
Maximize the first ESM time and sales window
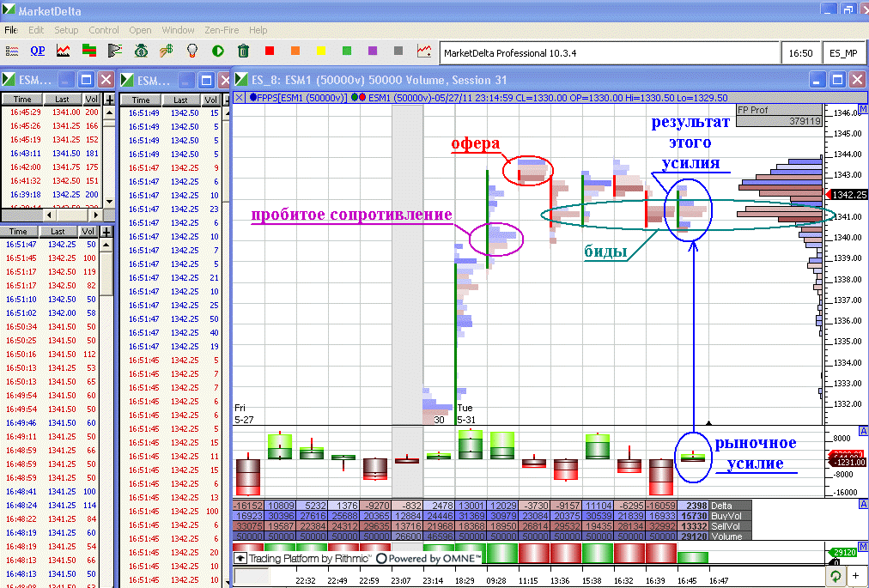tap(86, 80)
